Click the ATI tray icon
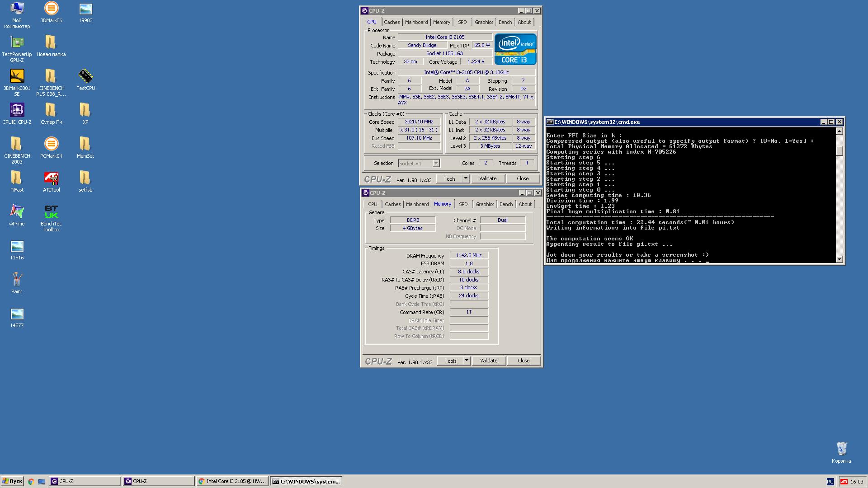 pos(844,482)
